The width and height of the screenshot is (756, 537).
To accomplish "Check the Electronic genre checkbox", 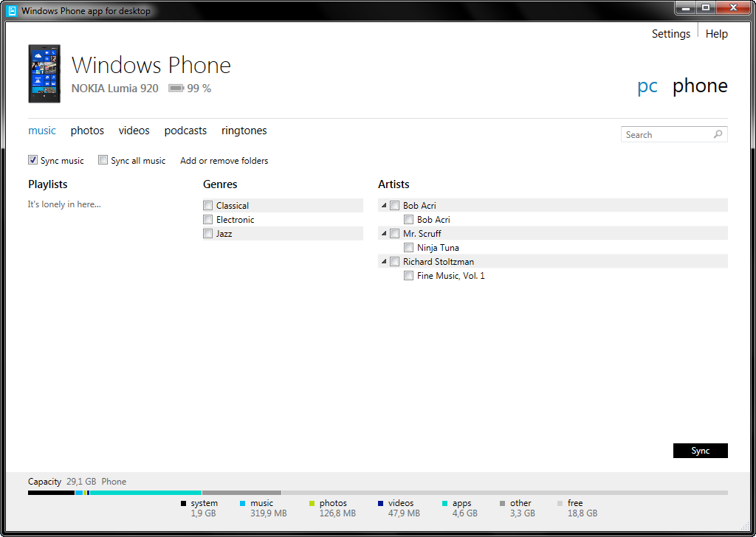I will (x=207, y=220).
